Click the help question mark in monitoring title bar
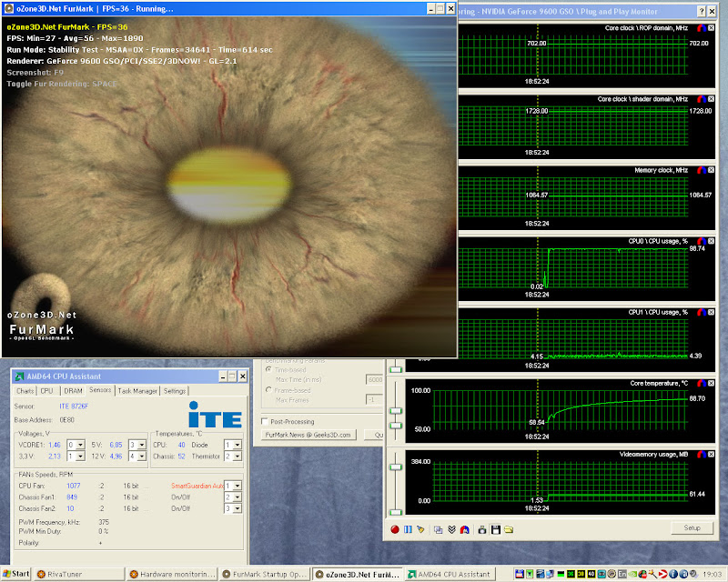 tap(702, 12)
